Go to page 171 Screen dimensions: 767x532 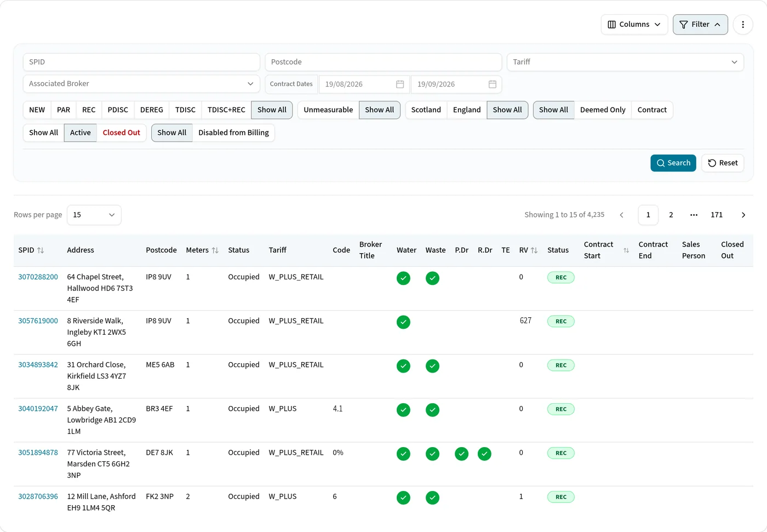point(717,215)
